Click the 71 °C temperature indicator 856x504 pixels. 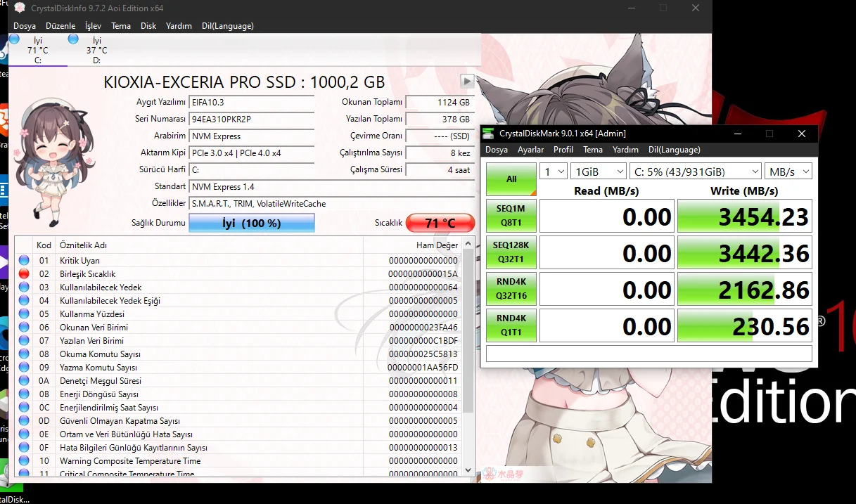[440, 224]
